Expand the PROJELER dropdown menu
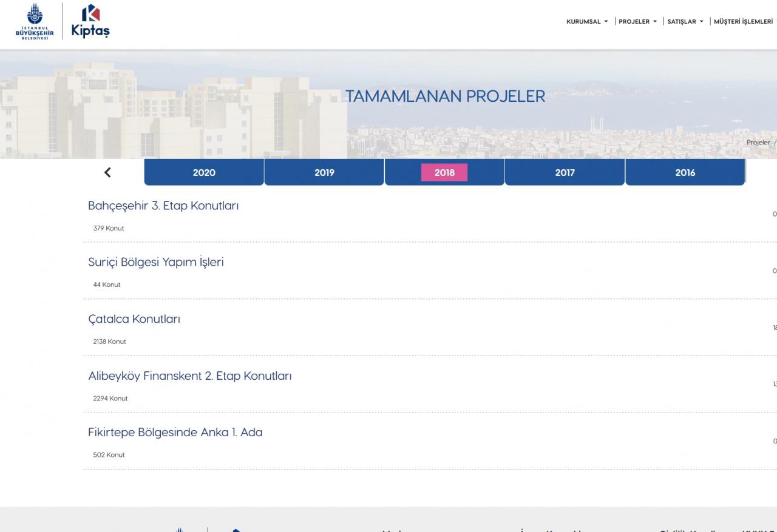 637,22
